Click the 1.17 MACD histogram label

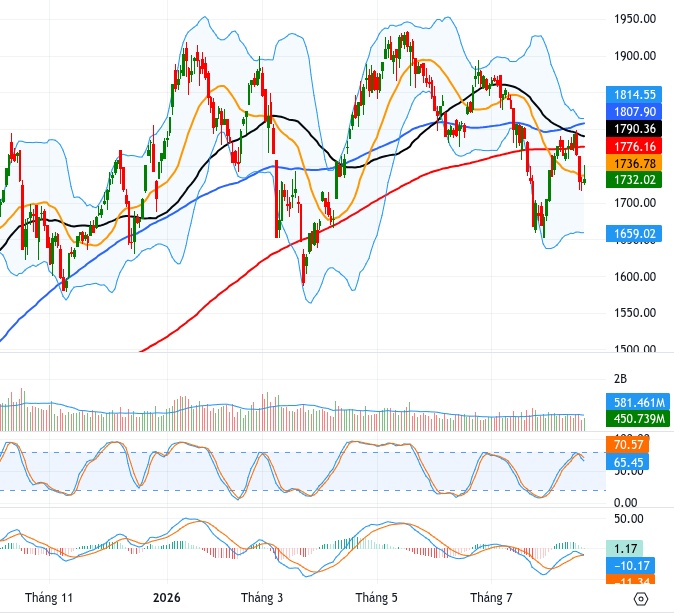pos(624,549)
